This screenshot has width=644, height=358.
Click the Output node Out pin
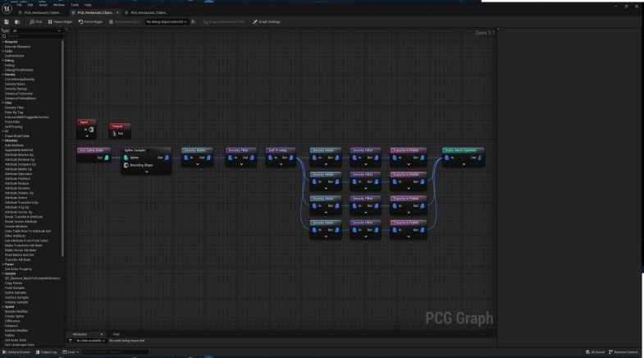[115, 133]
